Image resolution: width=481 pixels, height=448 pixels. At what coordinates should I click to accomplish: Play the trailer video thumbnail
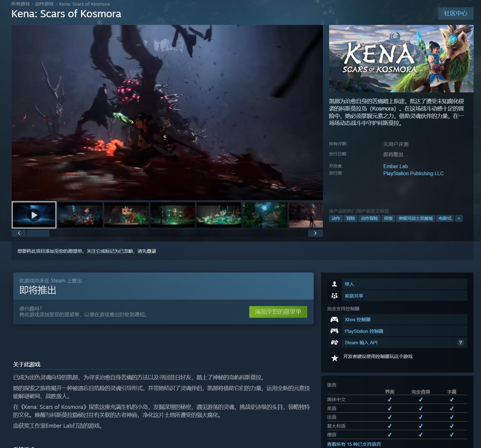34,215
